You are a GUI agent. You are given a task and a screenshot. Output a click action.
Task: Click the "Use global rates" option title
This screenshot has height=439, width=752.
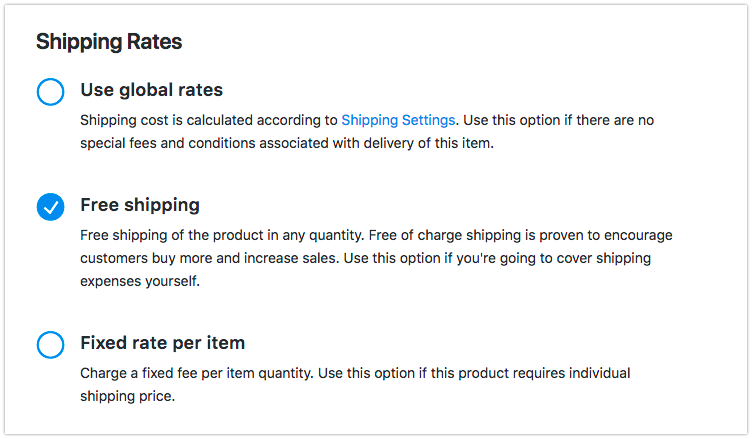(x=151, y=90)
